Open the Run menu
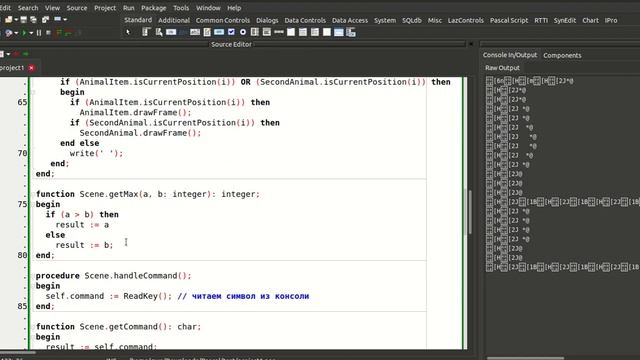 (x=129, y=8)
